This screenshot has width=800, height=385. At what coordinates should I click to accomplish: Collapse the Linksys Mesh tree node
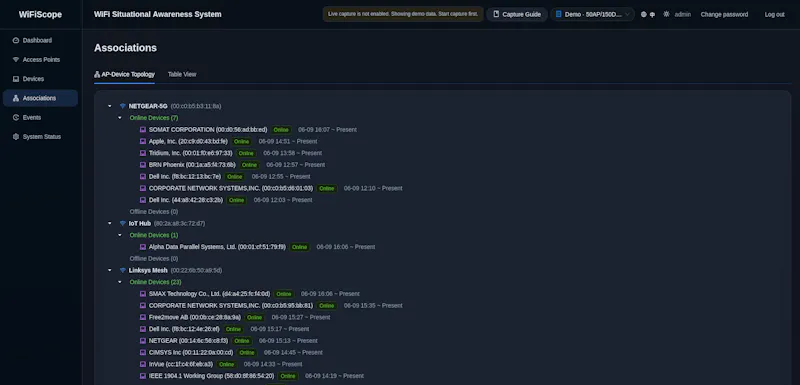point(110,270)
